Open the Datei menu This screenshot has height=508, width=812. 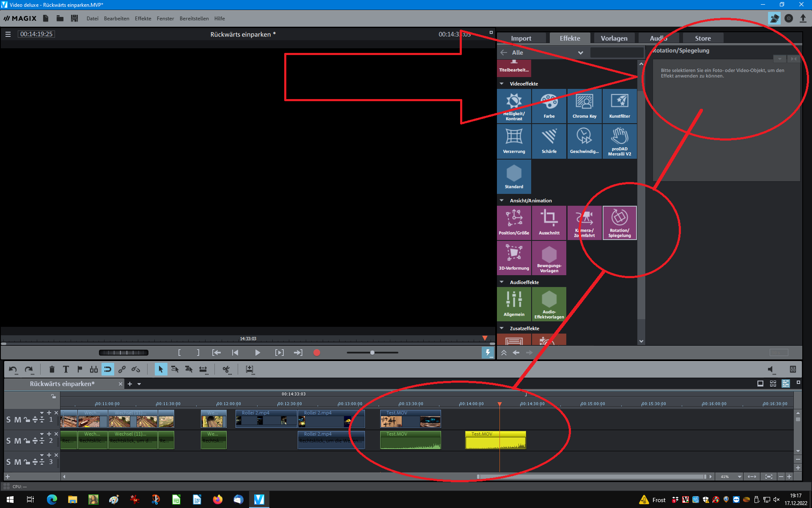92,19
